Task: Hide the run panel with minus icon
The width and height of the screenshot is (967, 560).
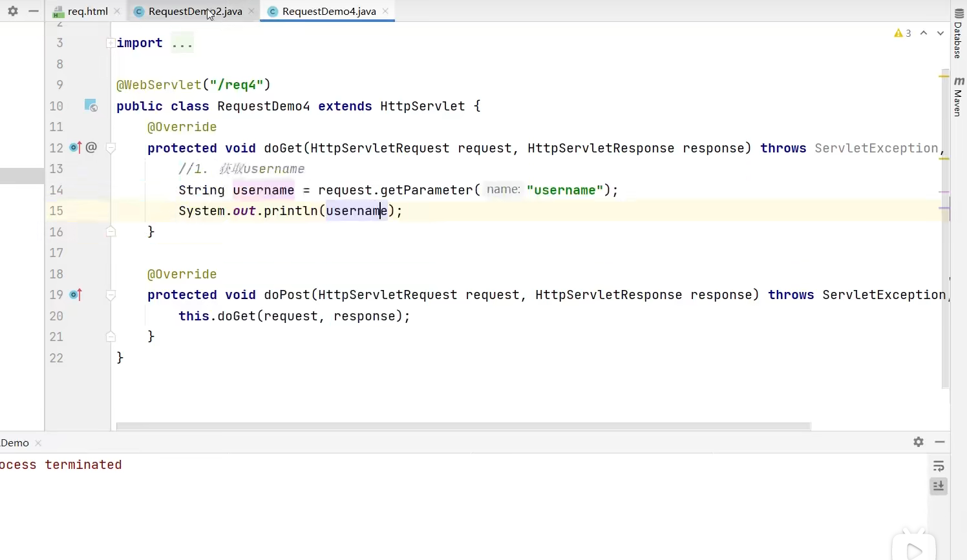Action: click(x=940, y=442)
